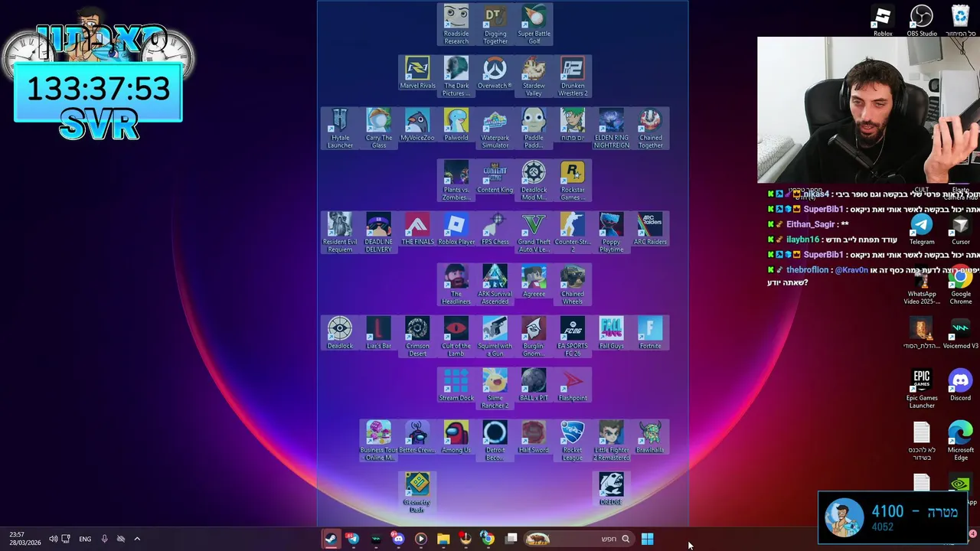Expand the hidden system tray icons chevron
980x551 pixels.
pos(137,539)
